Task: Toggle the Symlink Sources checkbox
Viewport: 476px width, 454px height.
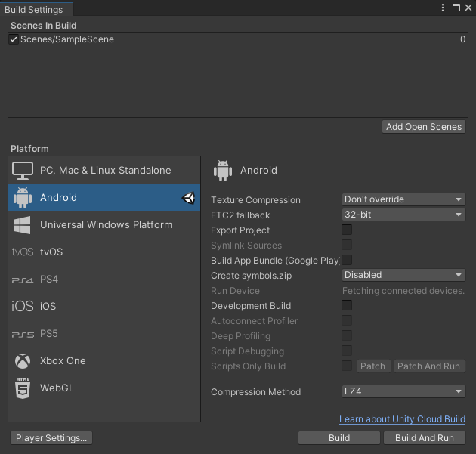Action: pyautogui.click(x=347, y=245)
